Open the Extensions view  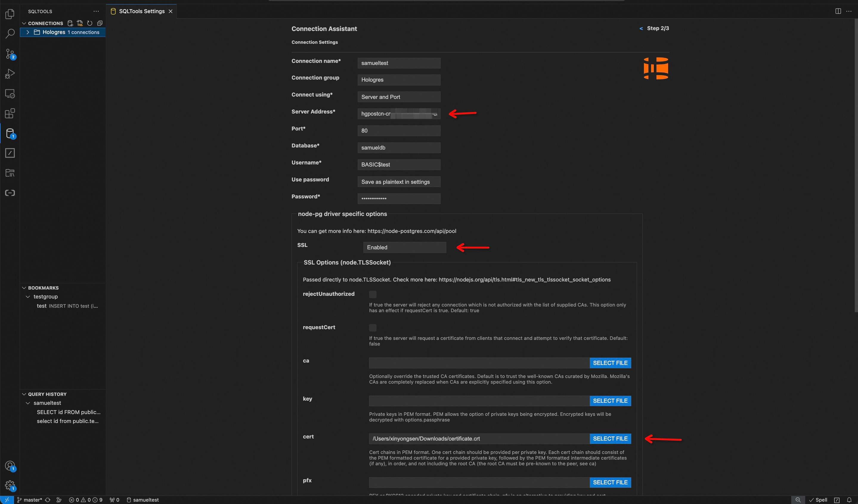pyautogui.click(x=10, y=113)
